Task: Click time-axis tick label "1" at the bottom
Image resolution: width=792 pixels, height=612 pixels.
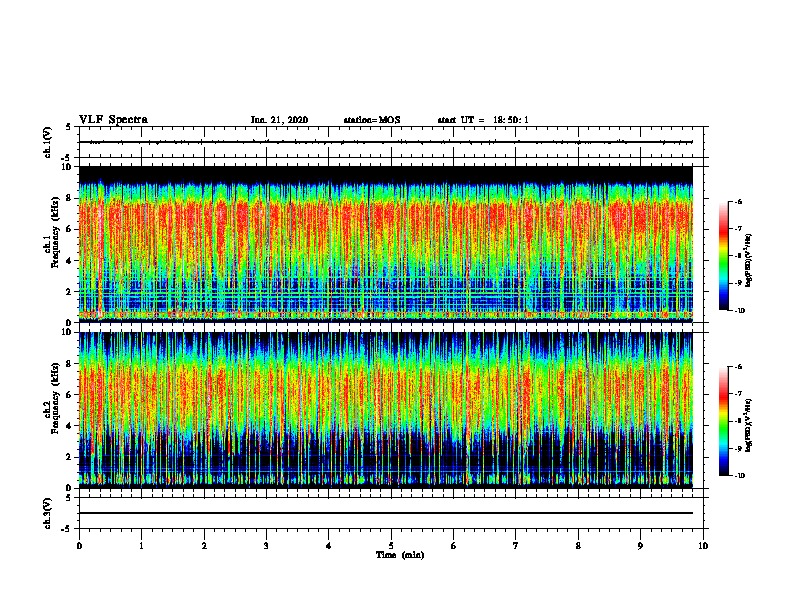Action: pos(141,546)
